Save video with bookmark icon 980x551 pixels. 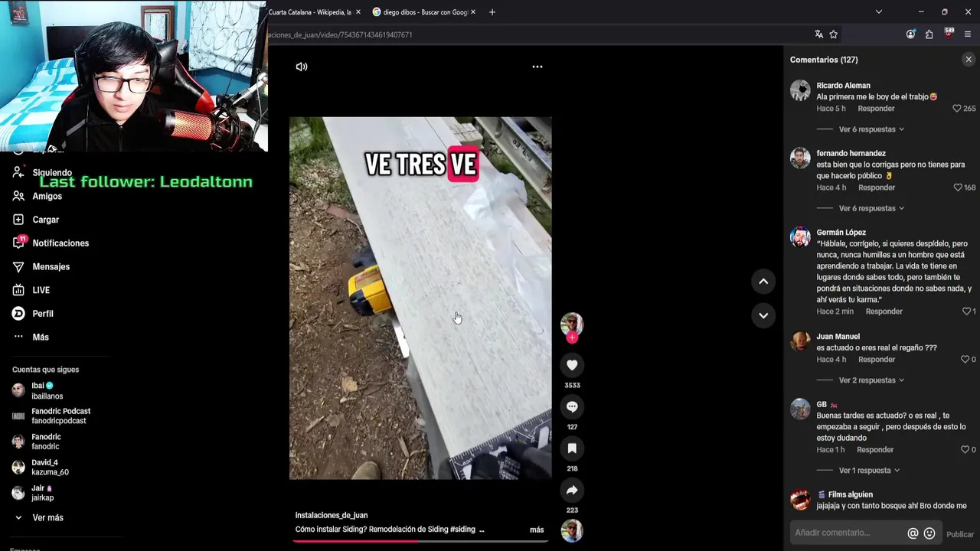point(572,448)
